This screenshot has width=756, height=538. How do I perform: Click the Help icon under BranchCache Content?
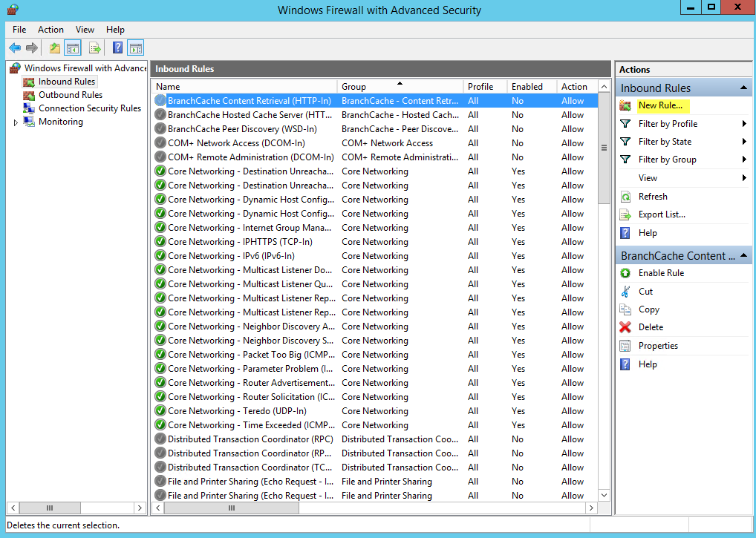tap(625, 364)
